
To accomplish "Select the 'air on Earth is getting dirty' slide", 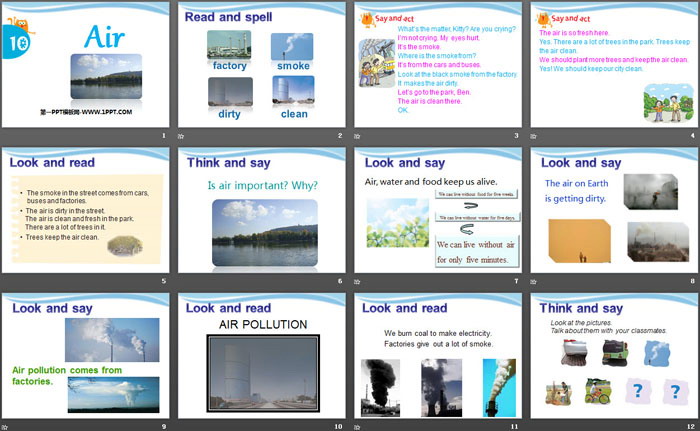I will point(614,210).
